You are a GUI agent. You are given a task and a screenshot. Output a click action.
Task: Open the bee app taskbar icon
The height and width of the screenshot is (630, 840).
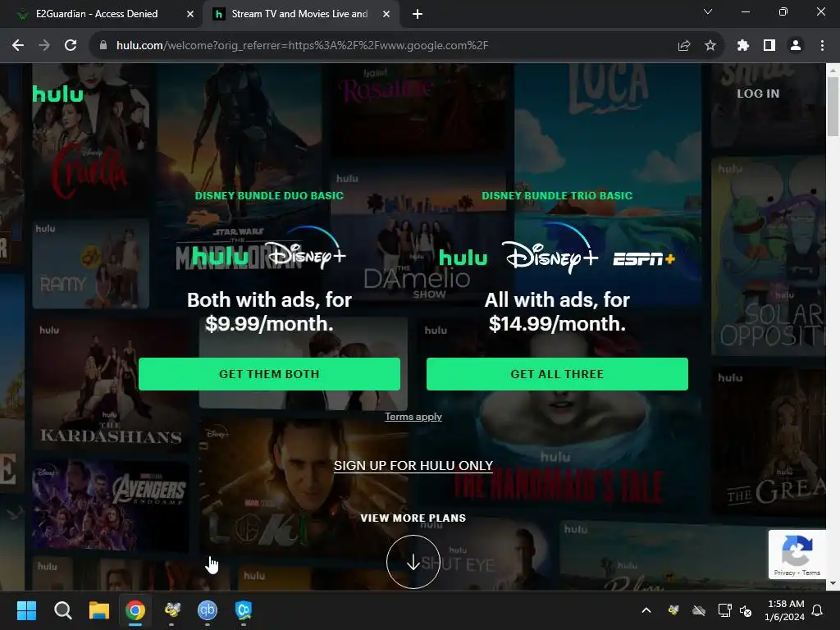(x=172, y=610)
